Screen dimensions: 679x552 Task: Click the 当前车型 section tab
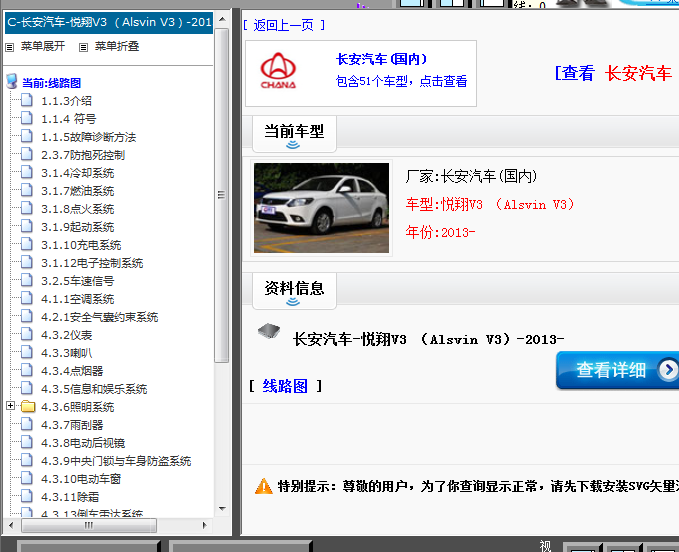(x=294, y=134)
